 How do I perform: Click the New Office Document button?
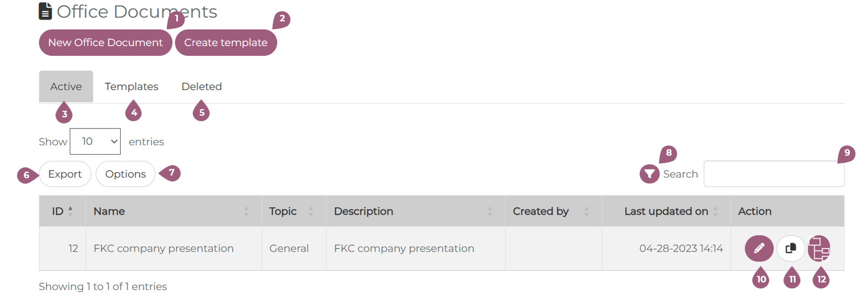[x=105, y=43]
